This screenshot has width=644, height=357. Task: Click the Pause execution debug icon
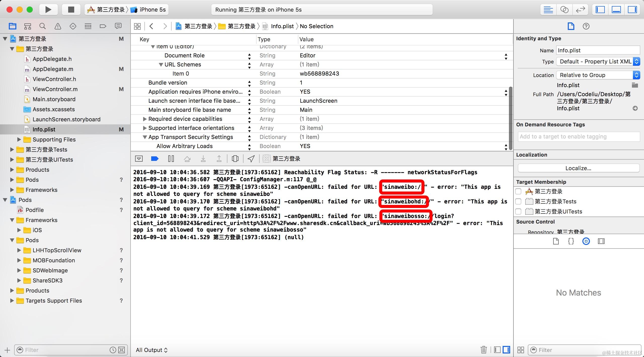click(171, 159)
